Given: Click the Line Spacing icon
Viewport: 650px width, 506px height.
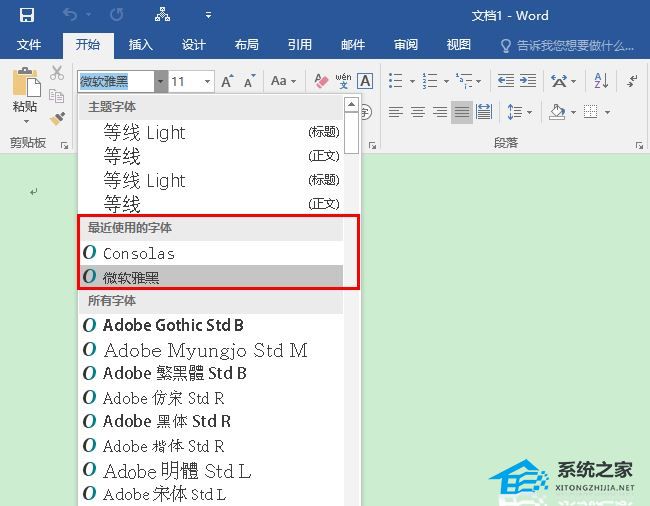Looking at the screenshot, I should 515,112.
